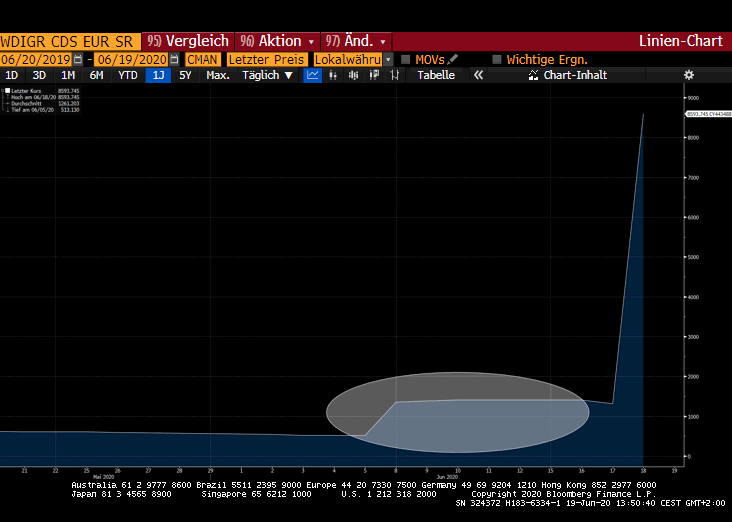732x522 pixels.
Task: Show the Tabelle data view
Action: tap(436, 75)
